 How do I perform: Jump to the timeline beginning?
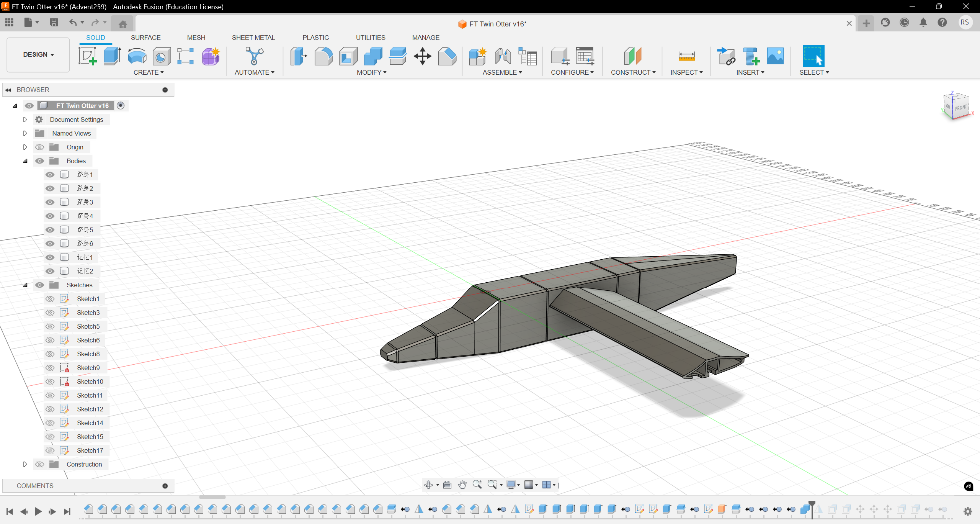coord(10,511)
